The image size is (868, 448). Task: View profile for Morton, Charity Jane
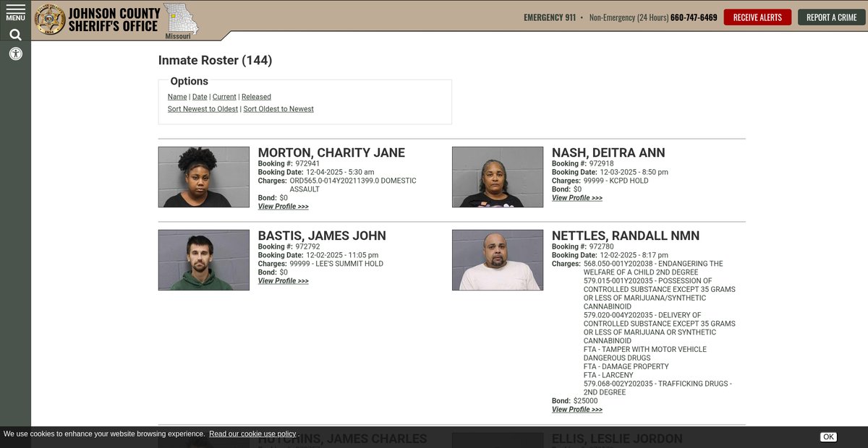(x=284, y=207)
